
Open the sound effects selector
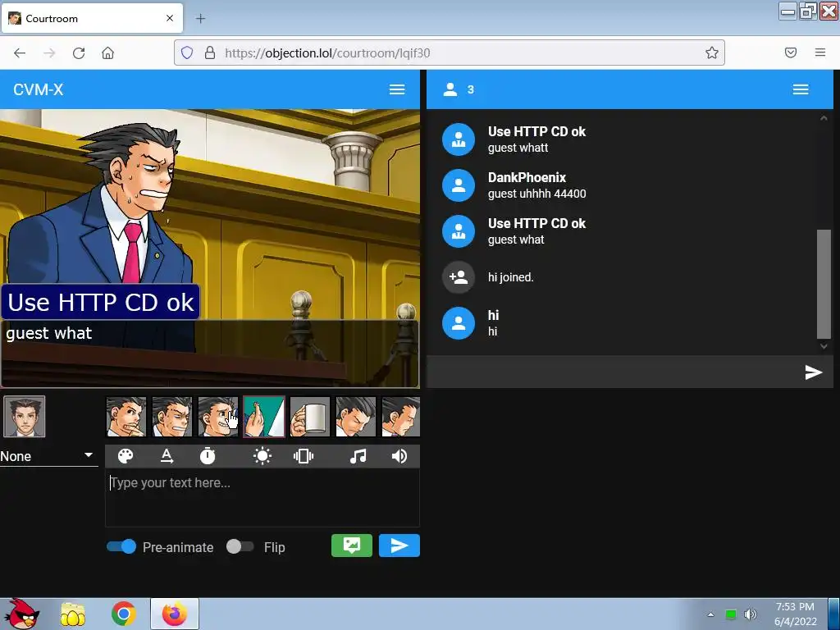tap(399, 456)
